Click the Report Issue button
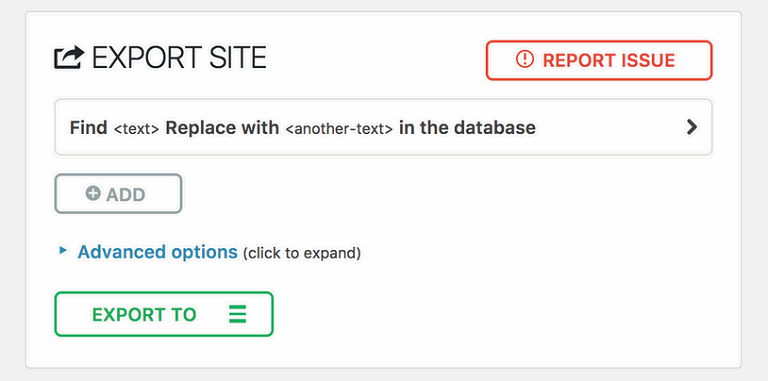Viewport: 768px width, 381px height. point(599,60)
